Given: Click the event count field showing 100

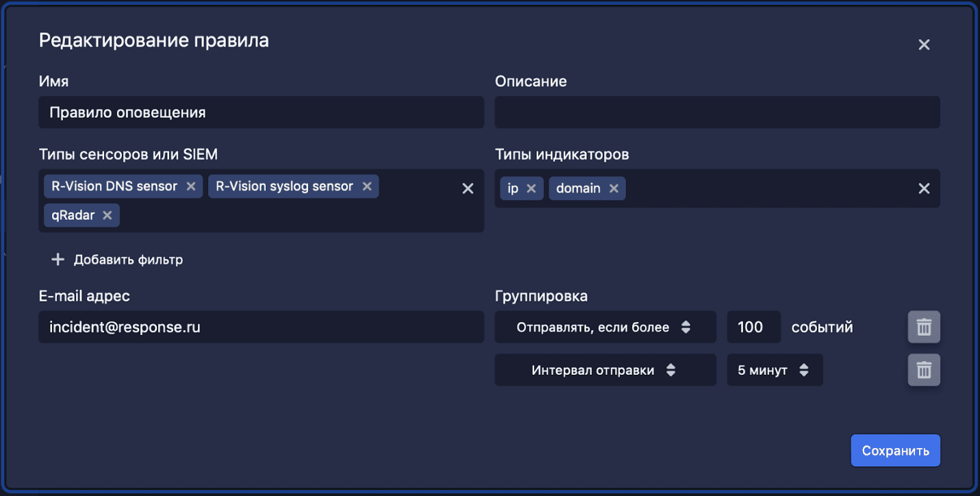Looking at the screenshot, I should [753, 327].
